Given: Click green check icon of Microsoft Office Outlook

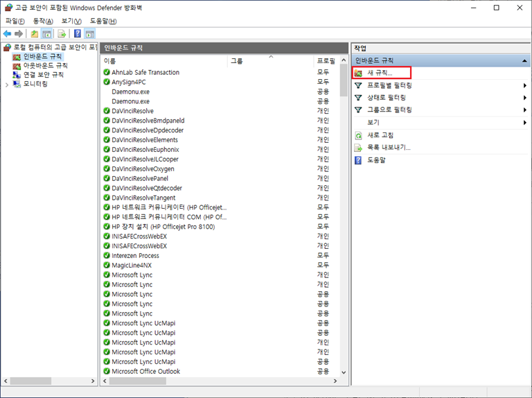Looking at the screenshot, I should 107,371.
